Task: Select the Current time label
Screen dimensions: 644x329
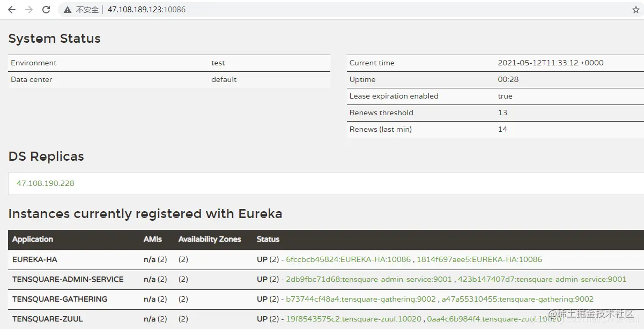Action: click(x=372, y=63)
